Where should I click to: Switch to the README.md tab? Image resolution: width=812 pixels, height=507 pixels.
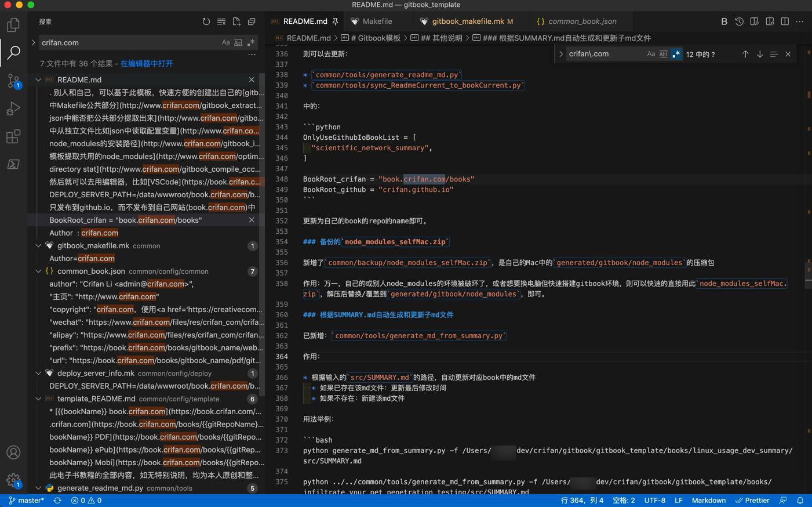click(x=305, y=21)
